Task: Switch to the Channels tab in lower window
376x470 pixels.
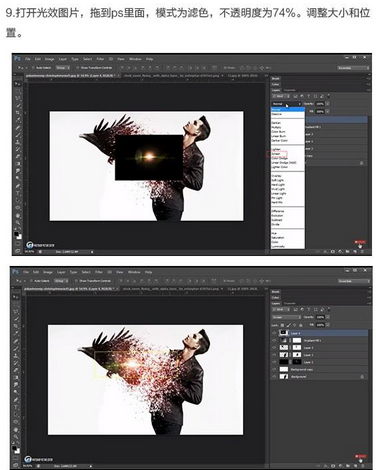Action: pyautogui.click(x=290, y=304)
